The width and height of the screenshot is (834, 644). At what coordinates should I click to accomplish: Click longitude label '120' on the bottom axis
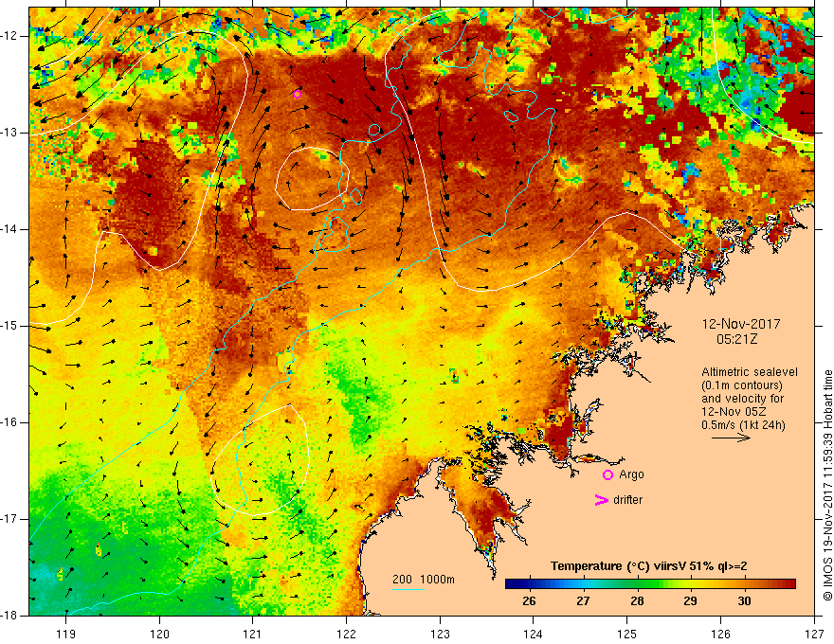coord(159,634)
